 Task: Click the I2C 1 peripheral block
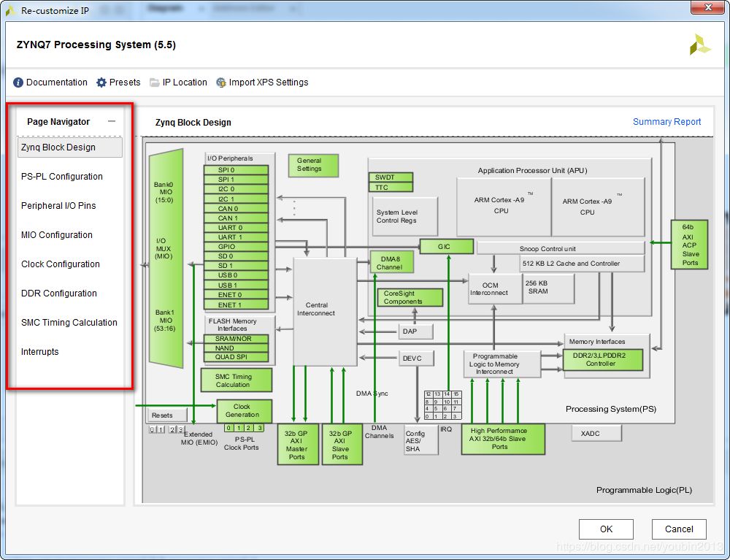pyautogui.click(x=236, y=199)
